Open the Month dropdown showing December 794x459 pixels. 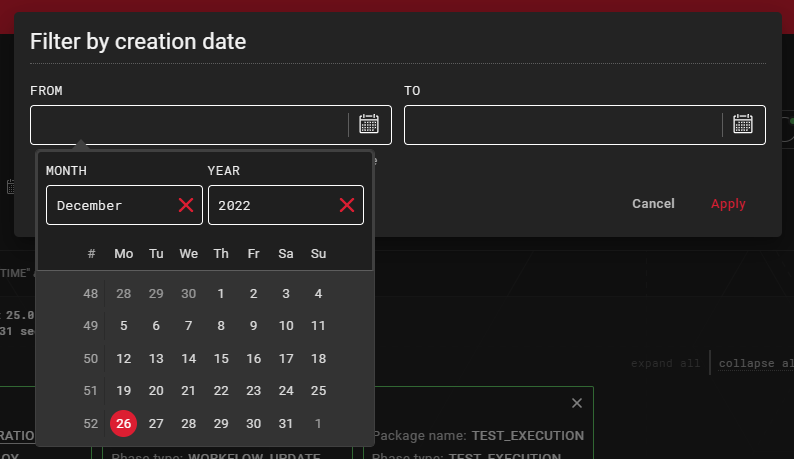point(110,205)
